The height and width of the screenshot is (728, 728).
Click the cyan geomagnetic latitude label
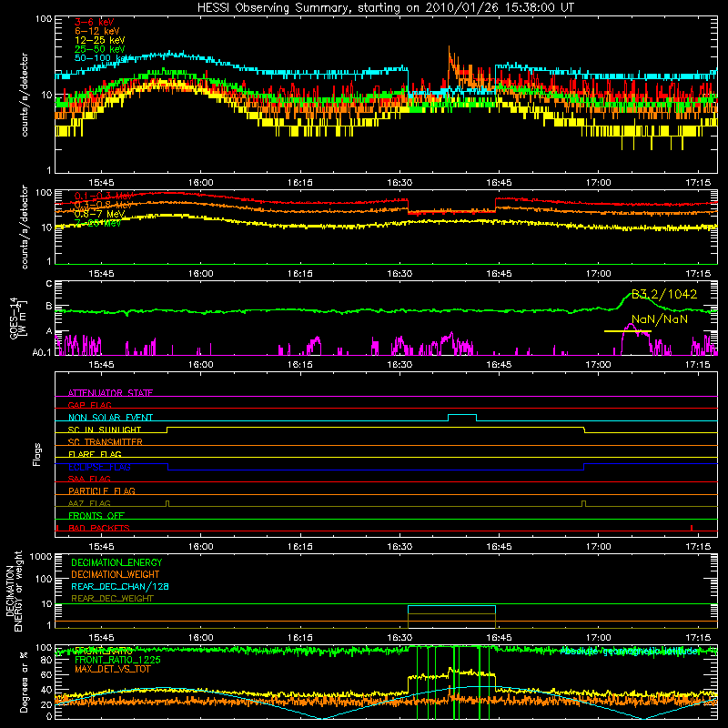[629, 651]
